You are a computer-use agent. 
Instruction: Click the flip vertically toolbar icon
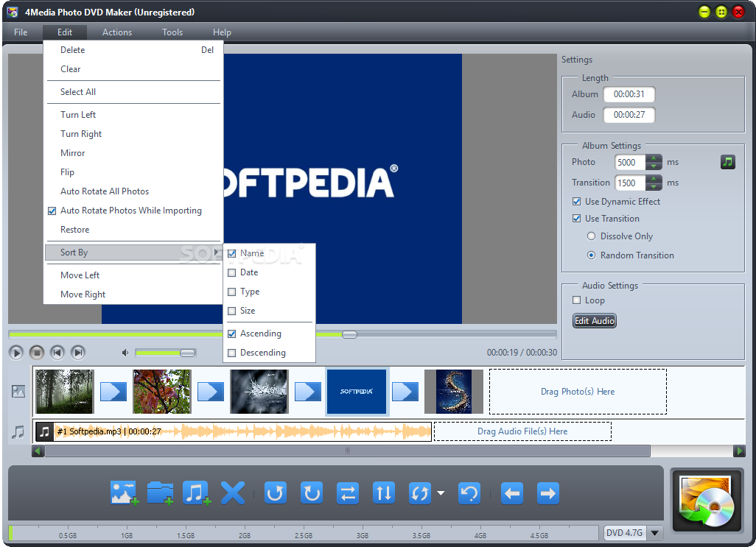pos(384,493)
